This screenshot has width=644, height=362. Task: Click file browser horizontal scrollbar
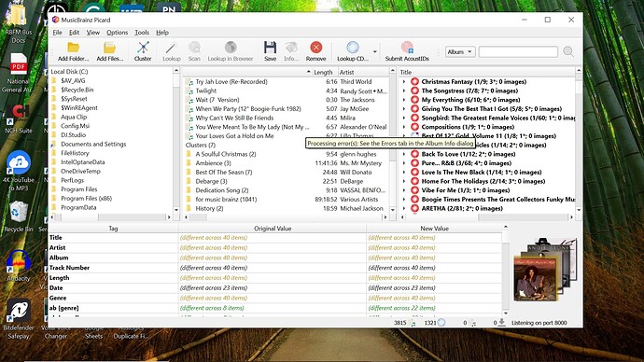(x=111, y=216)
